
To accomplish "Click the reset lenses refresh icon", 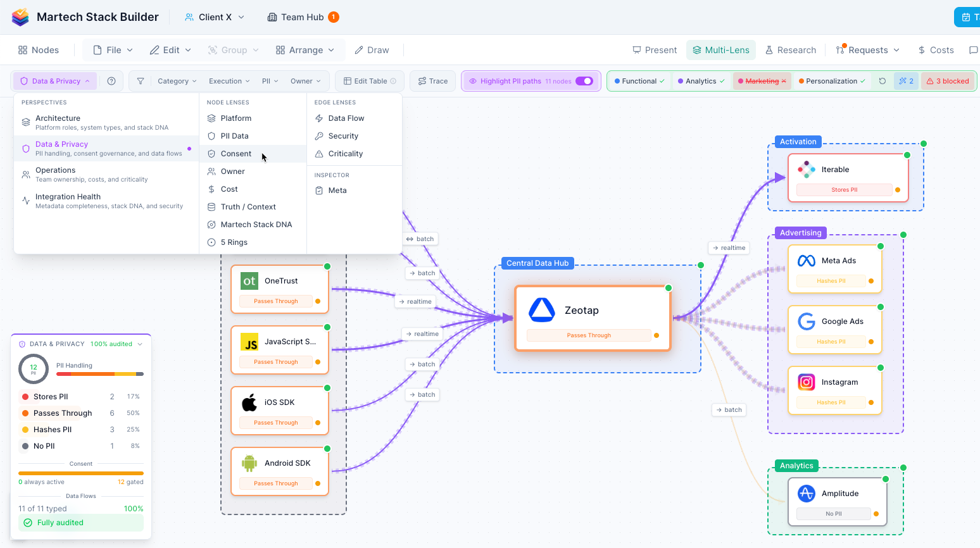I will 883,81.
